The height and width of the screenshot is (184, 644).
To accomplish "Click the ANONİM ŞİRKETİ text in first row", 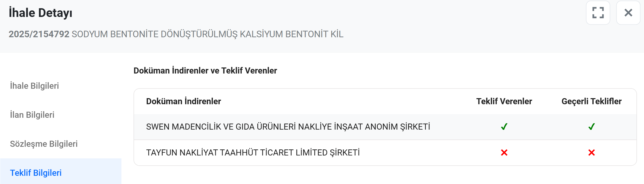I will coord(398,127).
